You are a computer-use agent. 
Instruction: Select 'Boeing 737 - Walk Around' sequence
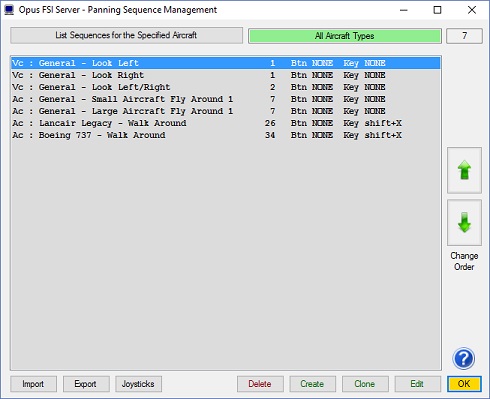(x=226, y=135)
